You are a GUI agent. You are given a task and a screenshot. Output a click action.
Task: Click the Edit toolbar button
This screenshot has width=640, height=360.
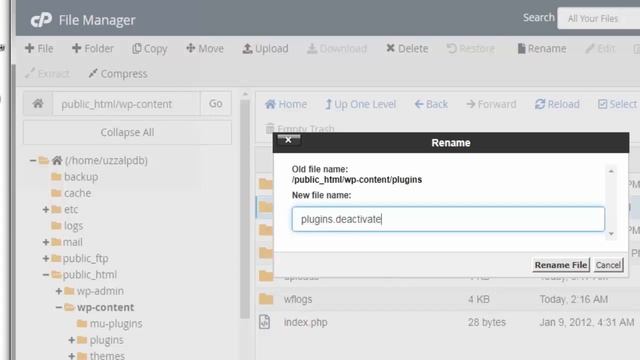point(600,49)
